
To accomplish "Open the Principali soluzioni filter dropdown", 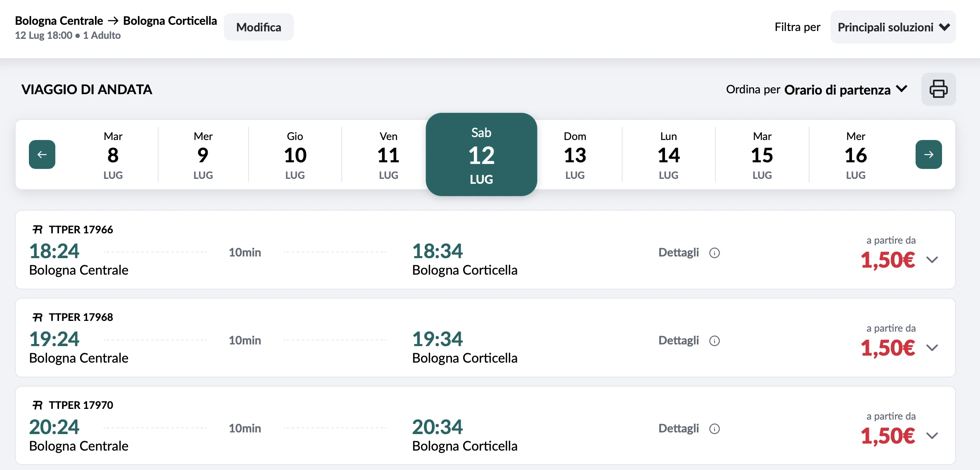I will [x=893, y=27].
